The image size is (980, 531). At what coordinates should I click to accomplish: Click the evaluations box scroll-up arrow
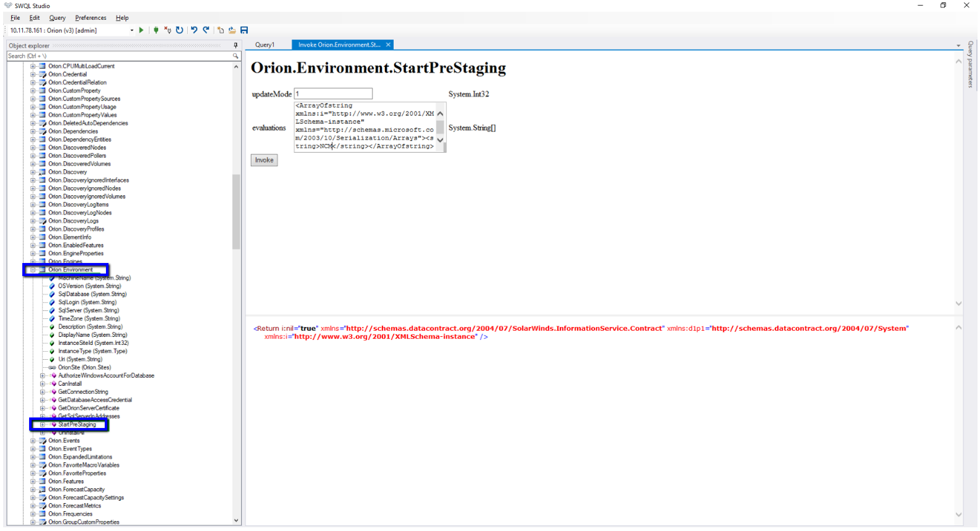click(440, 114)
